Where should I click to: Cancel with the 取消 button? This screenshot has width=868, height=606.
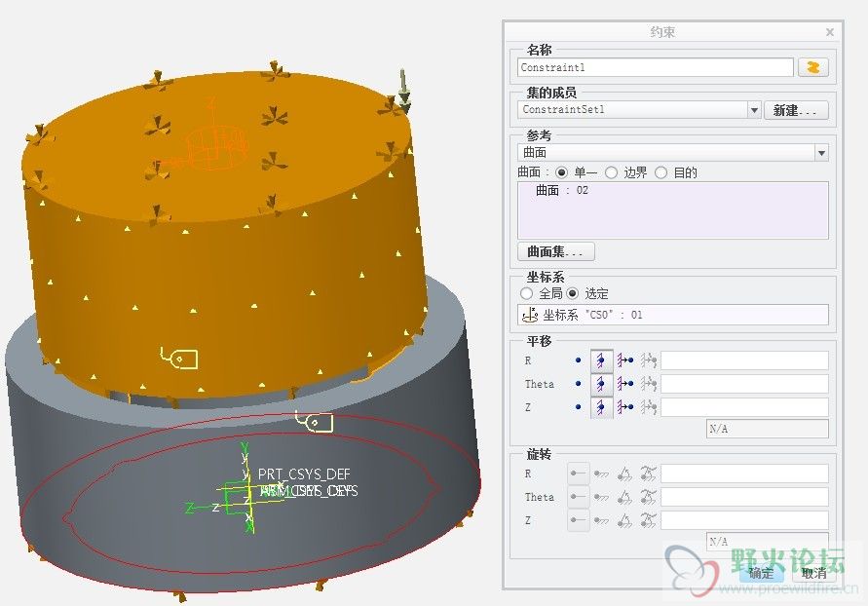pos(813,573)
